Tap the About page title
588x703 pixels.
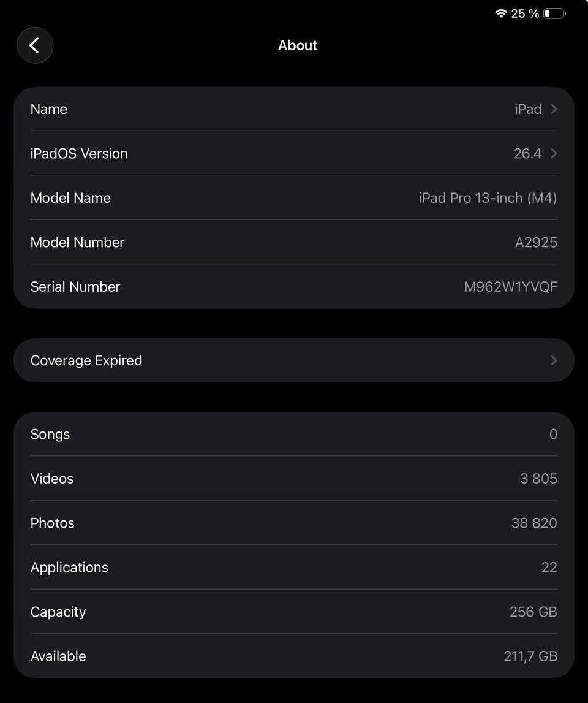[x=298, y=45]
